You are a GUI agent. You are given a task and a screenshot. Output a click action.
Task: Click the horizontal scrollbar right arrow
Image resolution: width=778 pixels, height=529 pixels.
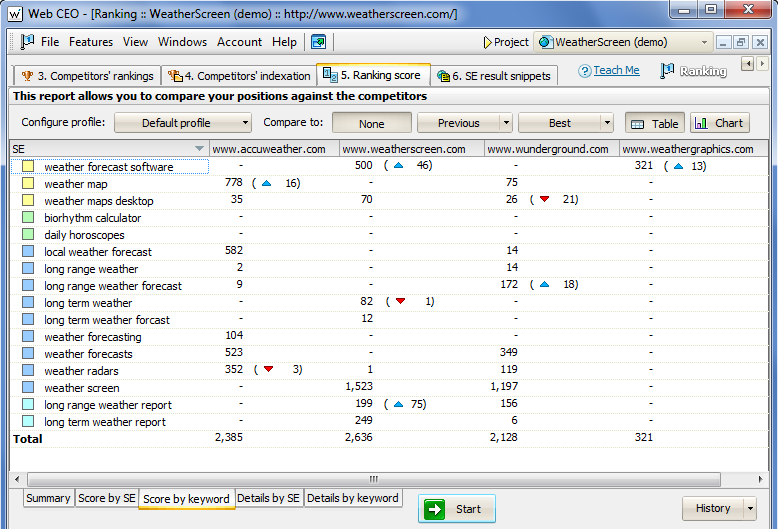760,479
